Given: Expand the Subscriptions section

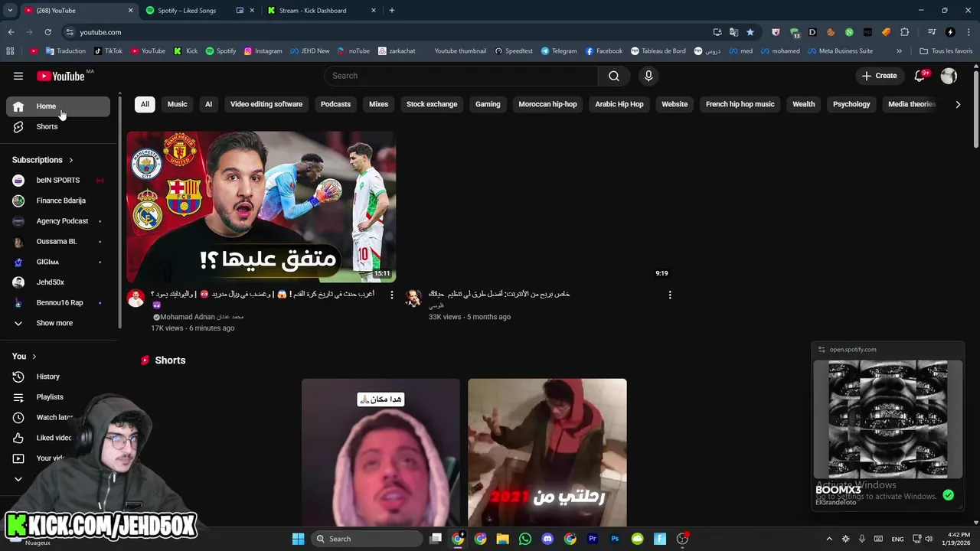Looking at the screenshot, I should coord(43,160).
